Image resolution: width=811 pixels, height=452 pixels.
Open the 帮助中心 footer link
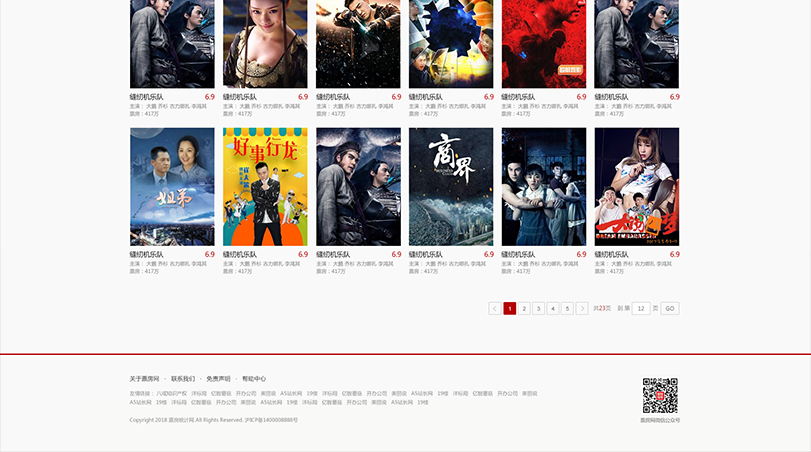254,379
